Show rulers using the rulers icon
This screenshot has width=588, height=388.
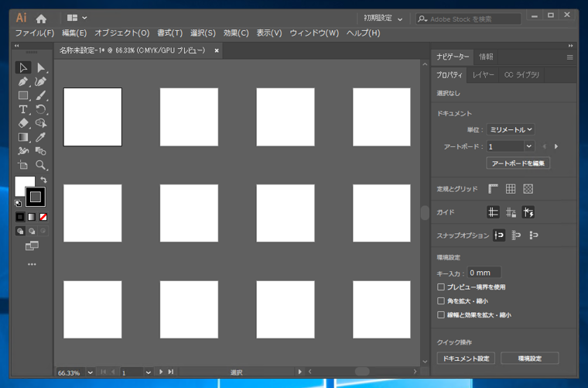click(x=493, y=189)
